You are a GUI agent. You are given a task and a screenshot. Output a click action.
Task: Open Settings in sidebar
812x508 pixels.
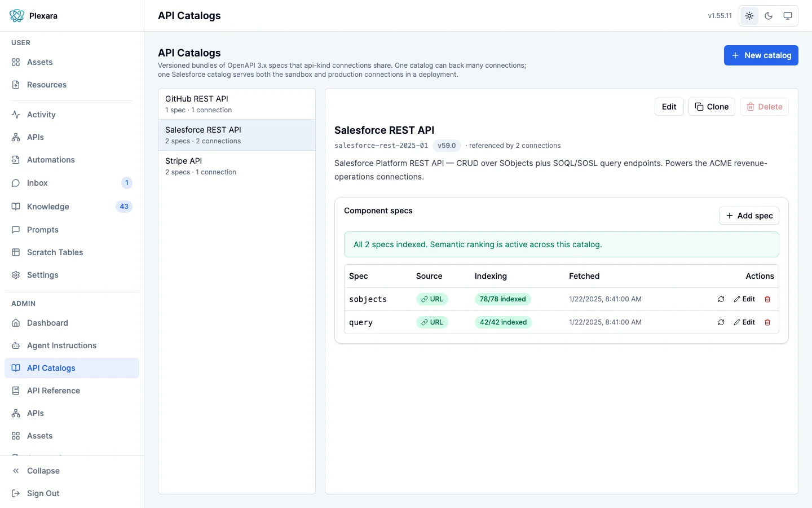pos(72,275)
